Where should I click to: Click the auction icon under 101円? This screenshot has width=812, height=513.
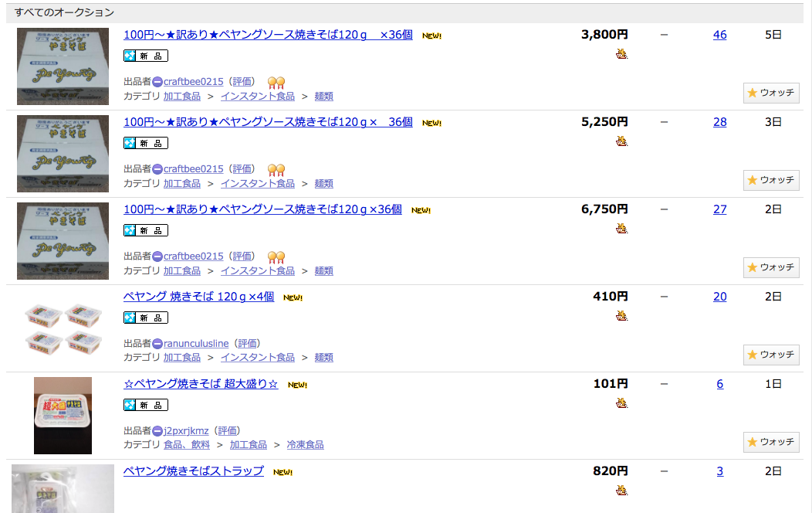pyautogui.click(x=621, y=403)
